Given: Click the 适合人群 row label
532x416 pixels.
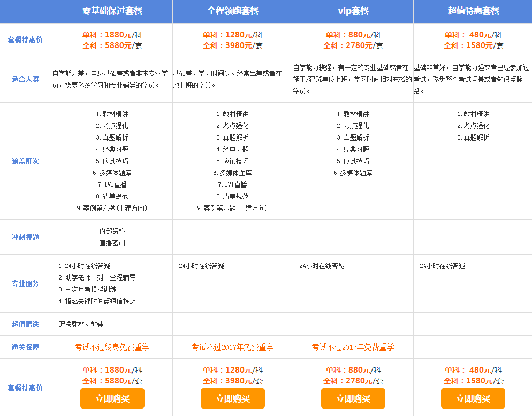Looking at the screenshot, I should point(26,80).
